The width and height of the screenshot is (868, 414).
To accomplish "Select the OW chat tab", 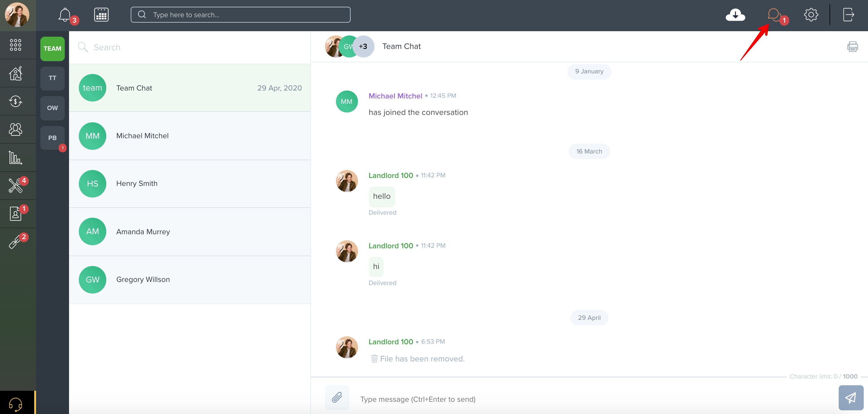I will (53, 108).
